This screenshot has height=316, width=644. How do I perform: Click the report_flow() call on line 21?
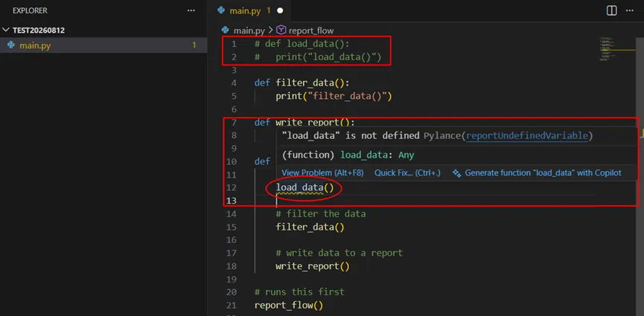click(289, 306)
